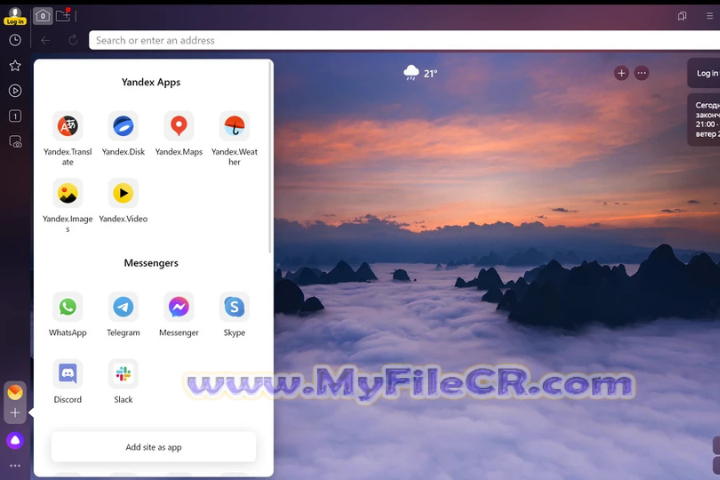Open the bookmarks panel icon top-right
This screenshot has width=720, height=480.
click(x=682, y=16)
